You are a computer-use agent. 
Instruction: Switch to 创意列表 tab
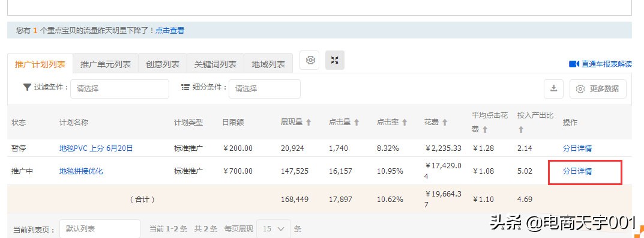coord(163,64)
